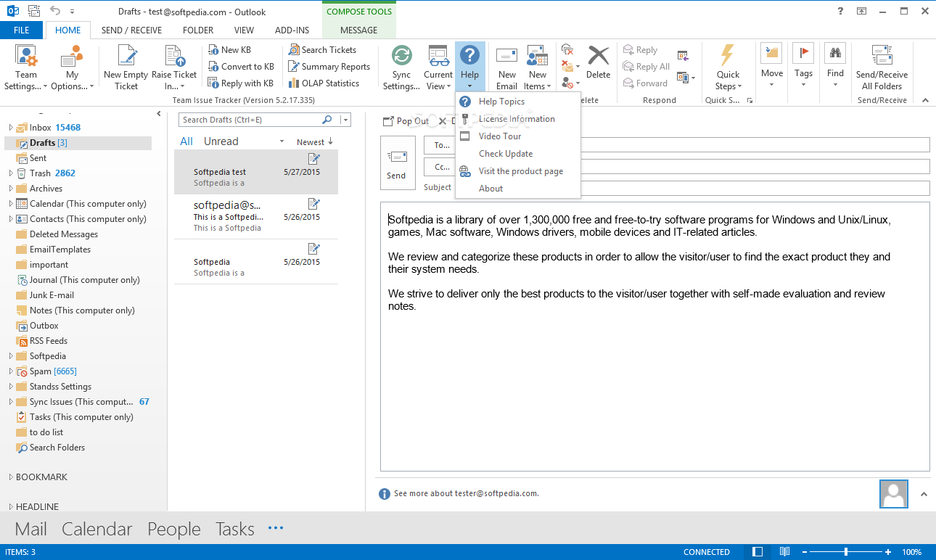Go to People in the navigation bar
Image resolution: width=936 pixels, height=560 pixels.
point(174,530)
